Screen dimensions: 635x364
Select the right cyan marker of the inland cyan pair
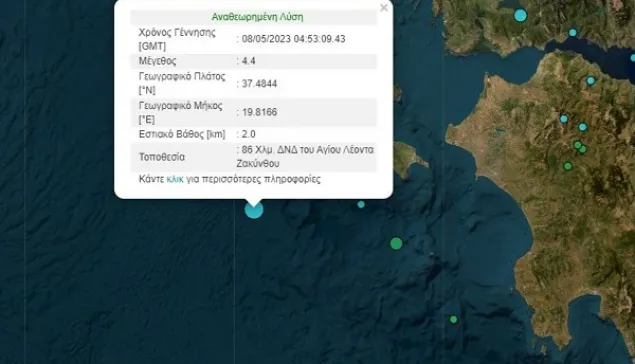582,127
